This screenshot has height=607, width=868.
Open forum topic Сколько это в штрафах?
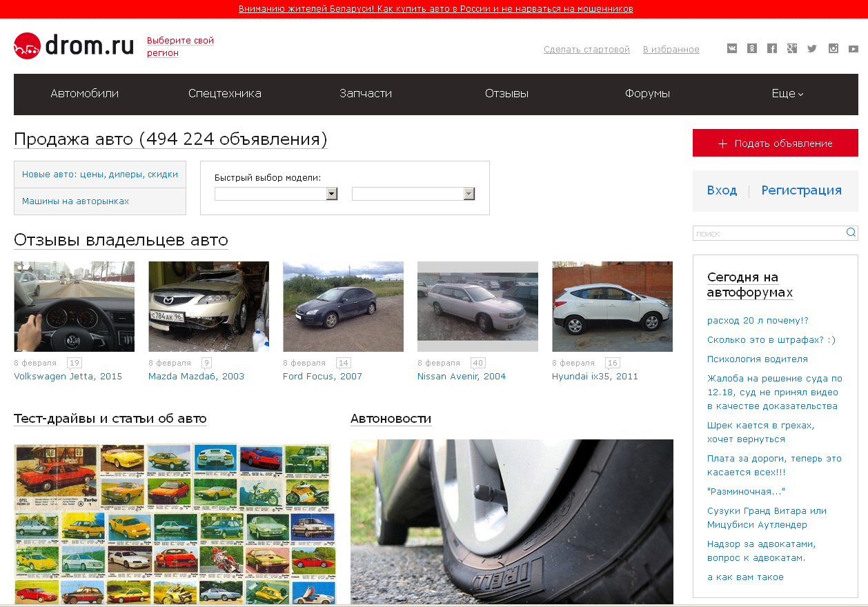click(x=771, y=340)
